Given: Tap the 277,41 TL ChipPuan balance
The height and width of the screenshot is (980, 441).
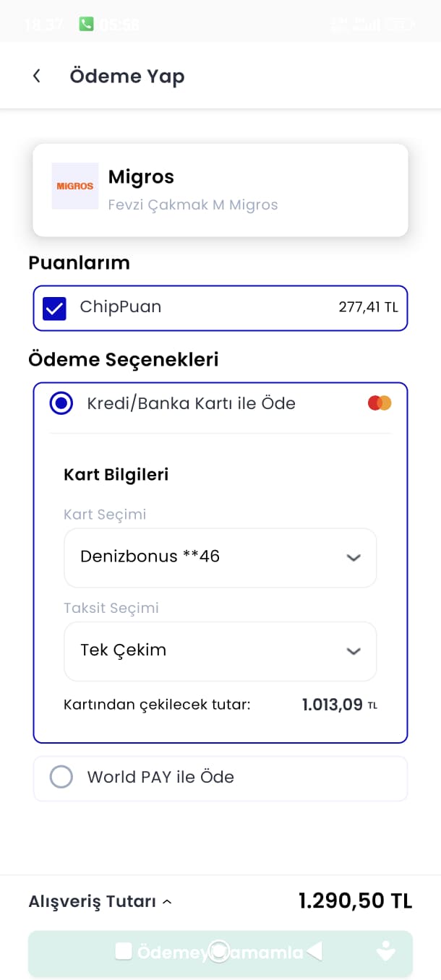Looking at the screenshot, I should point(368,307).
